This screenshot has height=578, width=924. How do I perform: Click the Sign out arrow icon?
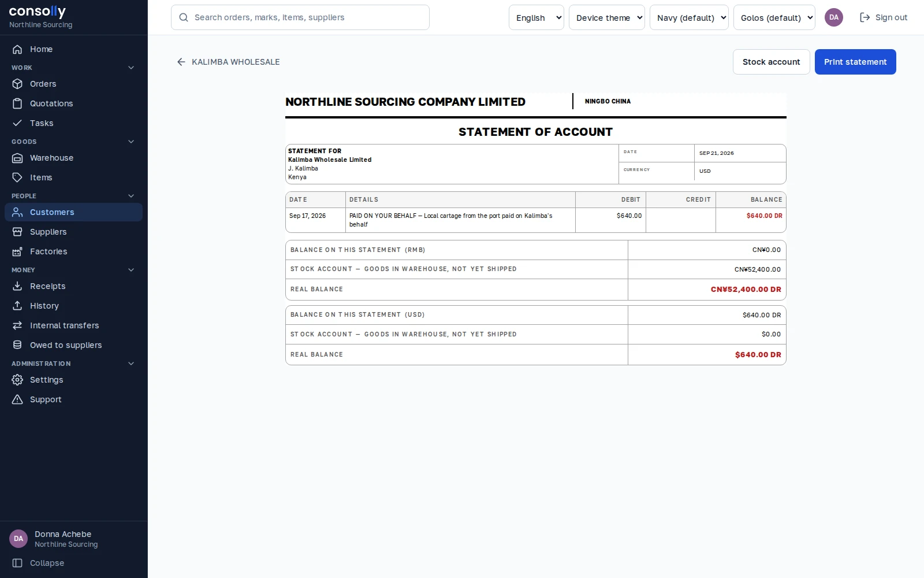[865, 17]
